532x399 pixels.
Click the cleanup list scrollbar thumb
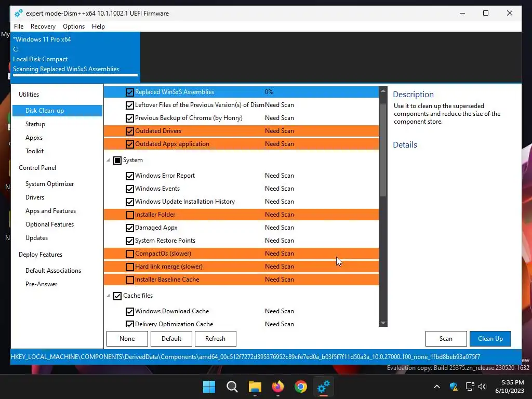point(383,150)
